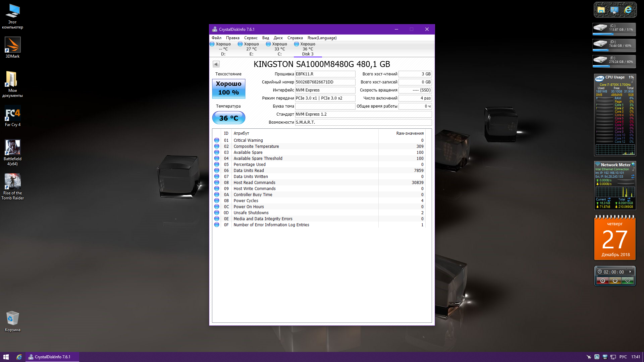Launch Internet Explorer from launcher gadget

[x=628, y=10]
